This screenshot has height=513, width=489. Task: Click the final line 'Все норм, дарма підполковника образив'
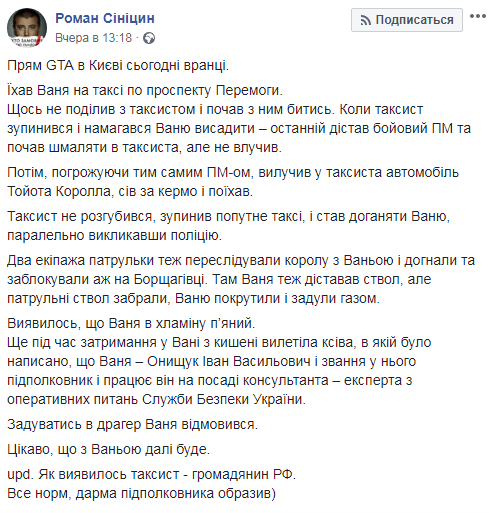point(141,494)
